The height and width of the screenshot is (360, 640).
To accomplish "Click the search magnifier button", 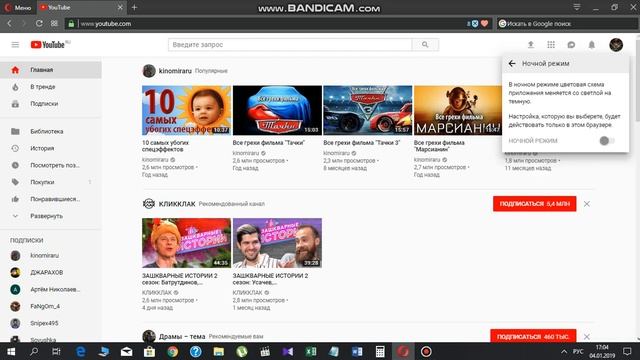I will (425, 44).
